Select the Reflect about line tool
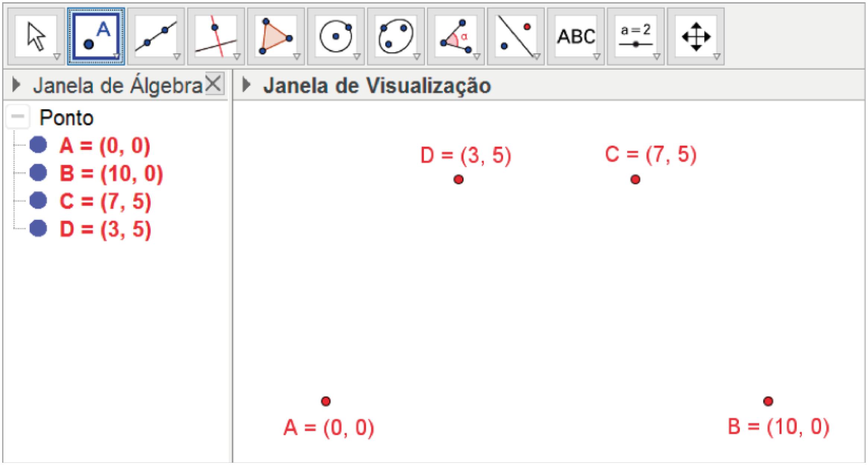 tap(516, 37)
